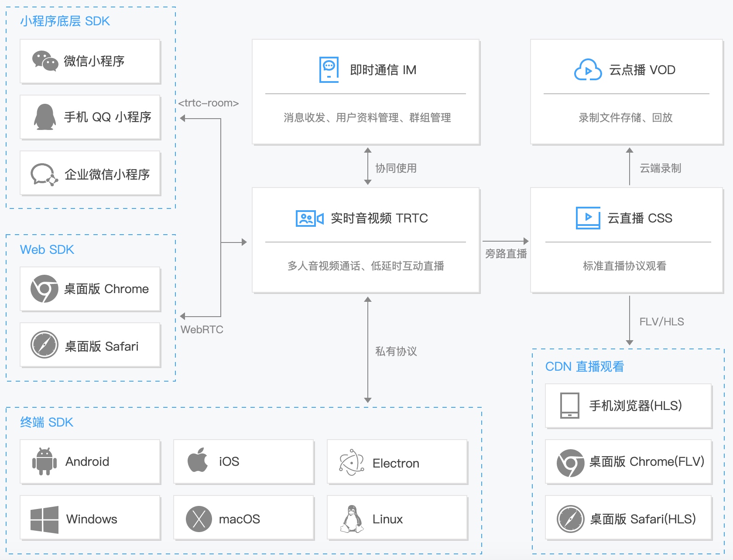This screenshot has height=560, width=733.
Task: Click the 协同使用 arrow label
Action: [x=396, y=168]
